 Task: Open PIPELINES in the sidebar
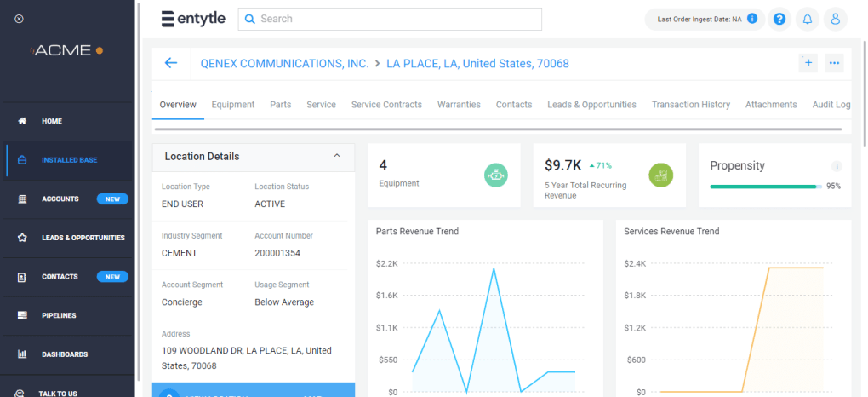[x=59, y=315]
